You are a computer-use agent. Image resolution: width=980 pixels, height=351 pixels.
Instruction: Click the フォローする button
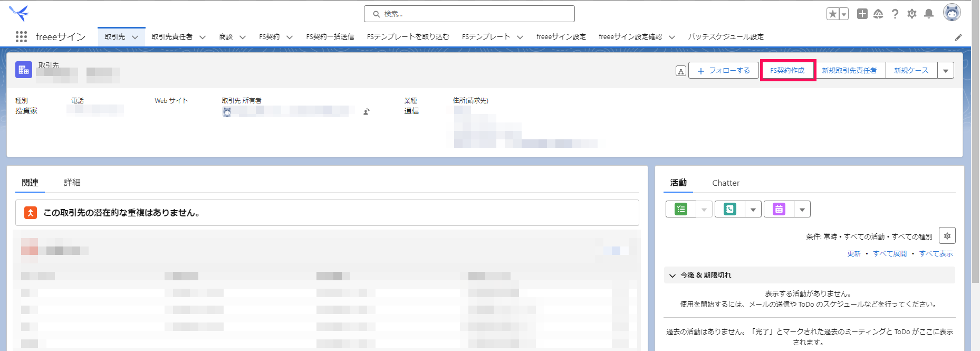(724, 71)
